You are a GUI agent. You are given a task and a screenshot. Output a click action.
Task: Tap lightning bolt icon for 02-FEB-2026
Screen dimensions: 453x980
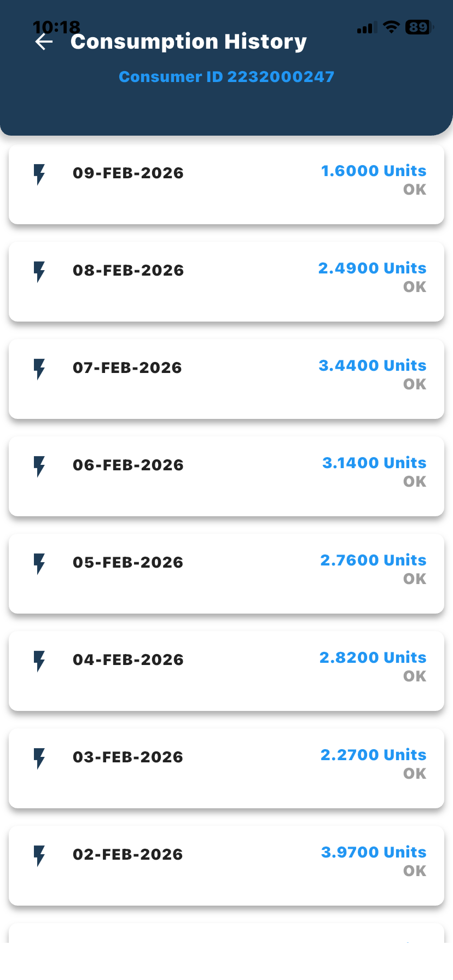point(39,856)
